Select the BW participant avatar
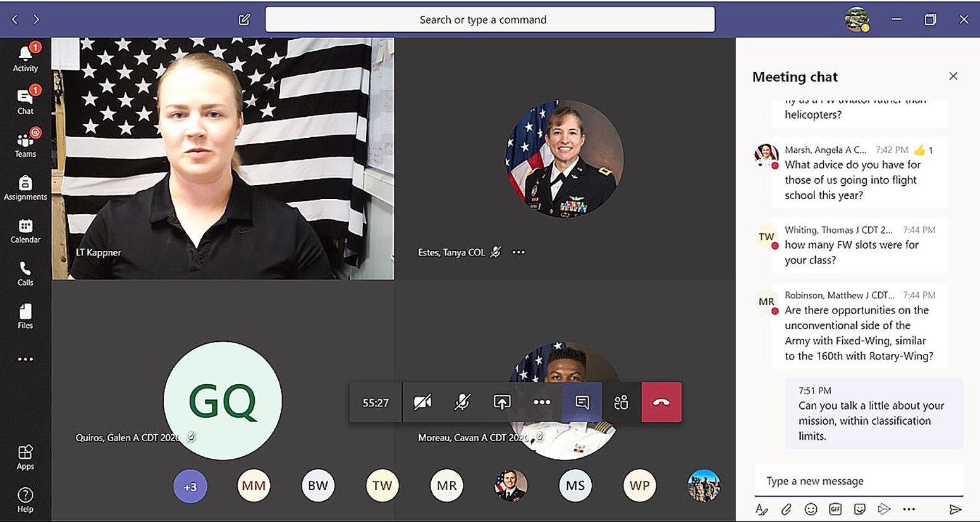 (x=318, y=485)
